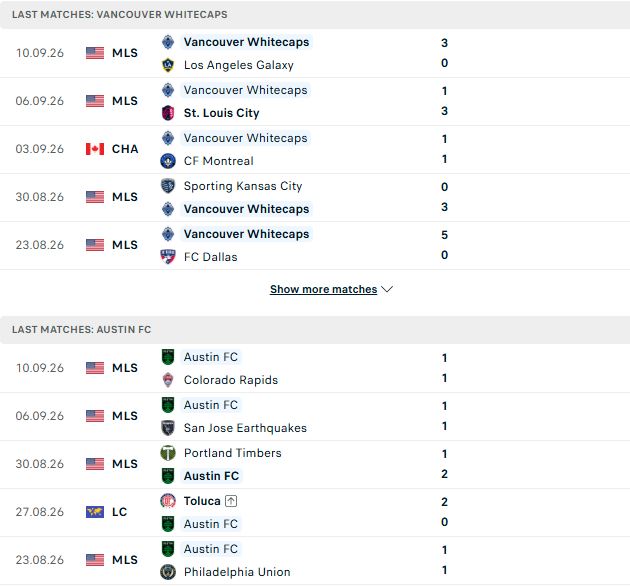Screen dimensions: 630x586
Task: Open CF Montreal team name
Action: pos(219,161)
